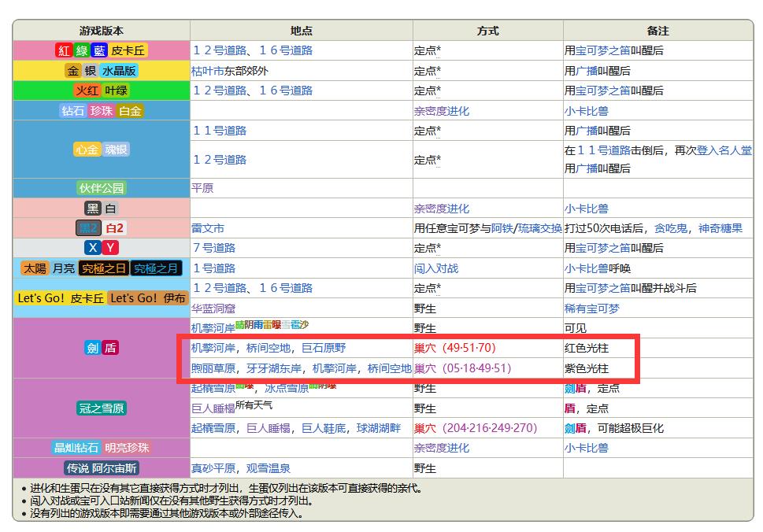Click the 游戏版本 column header
The height and width of the screenshot is (532, 763).
(102, 31)
